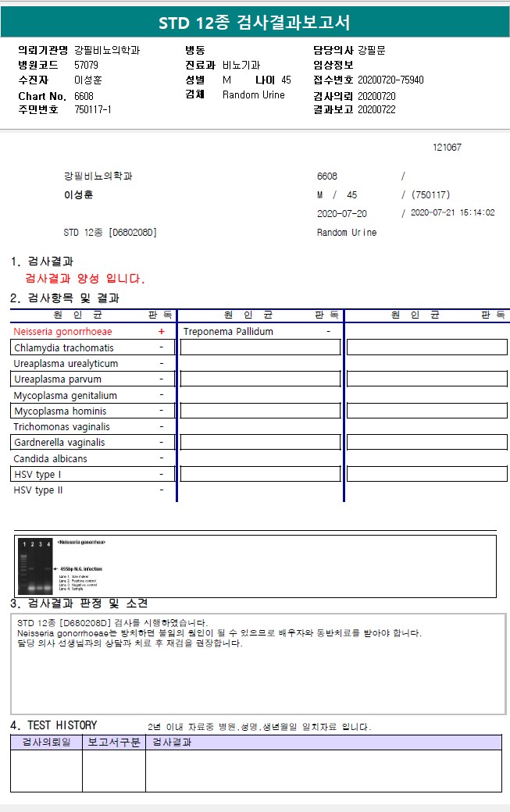The width and height of the screenshot is (510, 812).
Task: Click the Chlamydia trachomatis row
Action: 93,347
